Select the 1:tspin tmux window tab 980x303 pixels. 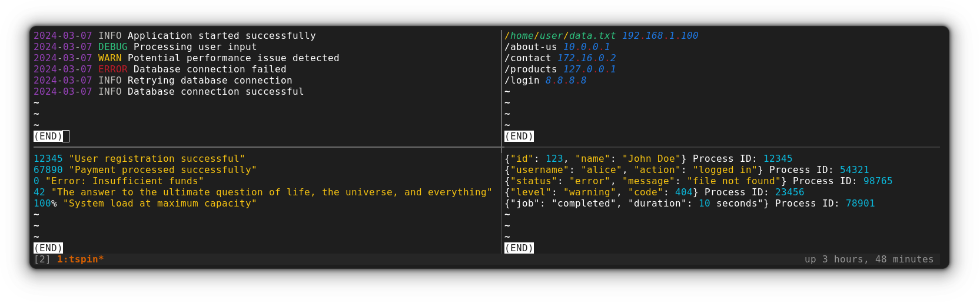pos(80,259)
